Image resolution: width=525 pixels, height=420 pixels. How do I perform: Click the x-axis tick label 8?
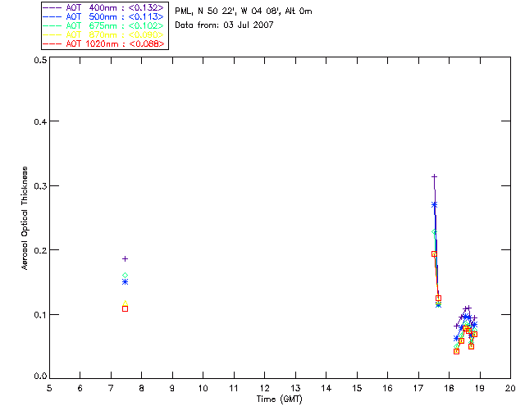[142, 388]
